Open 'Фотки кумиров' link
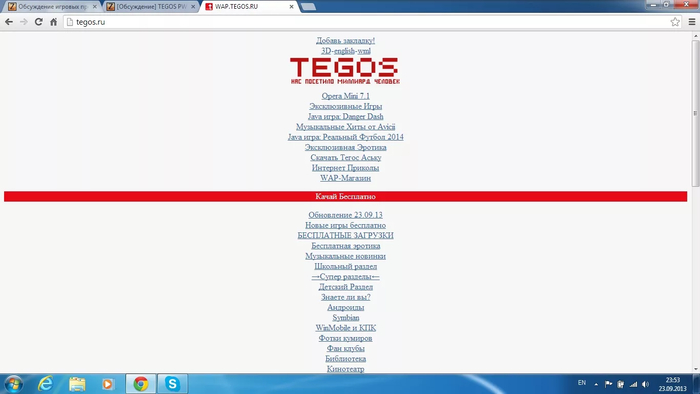The width and height of the screenshot is (700, 394). (x=346, y=338)
